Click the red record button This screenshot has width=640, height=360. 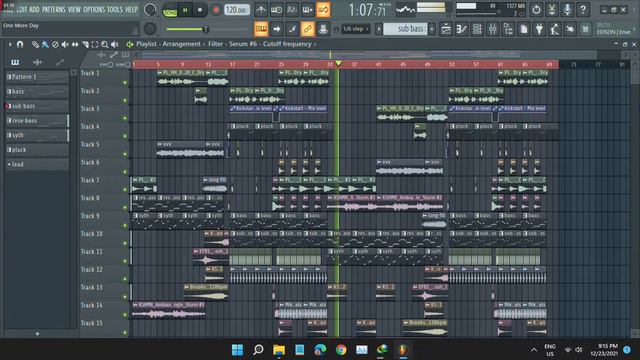[216, 10]
